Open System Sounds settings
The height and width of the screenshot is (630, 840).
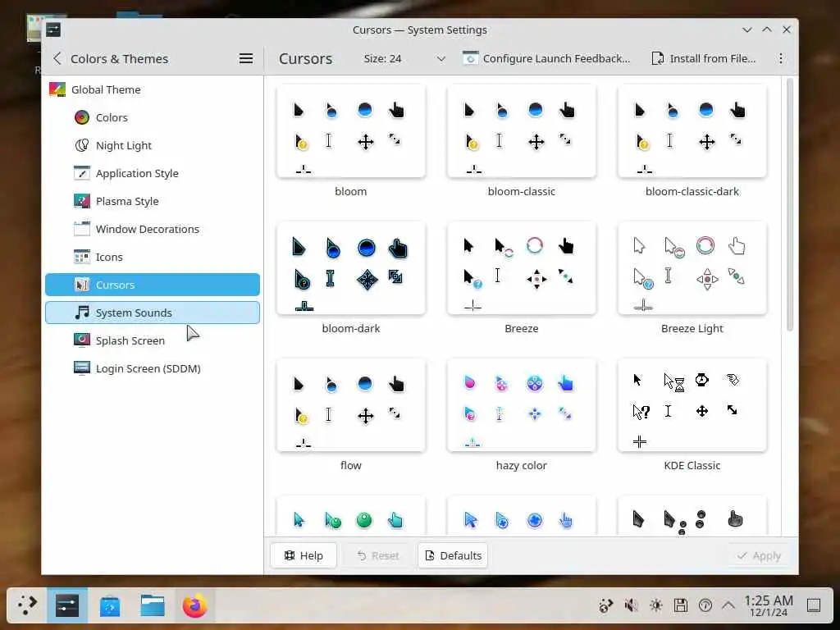tap(152, 313)
